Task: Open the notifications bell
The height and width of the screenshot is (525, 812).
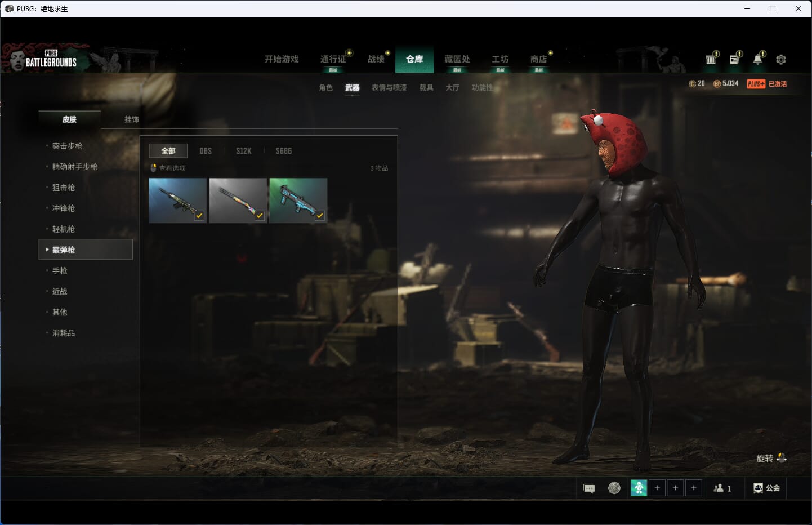Action: pos(759,59)
